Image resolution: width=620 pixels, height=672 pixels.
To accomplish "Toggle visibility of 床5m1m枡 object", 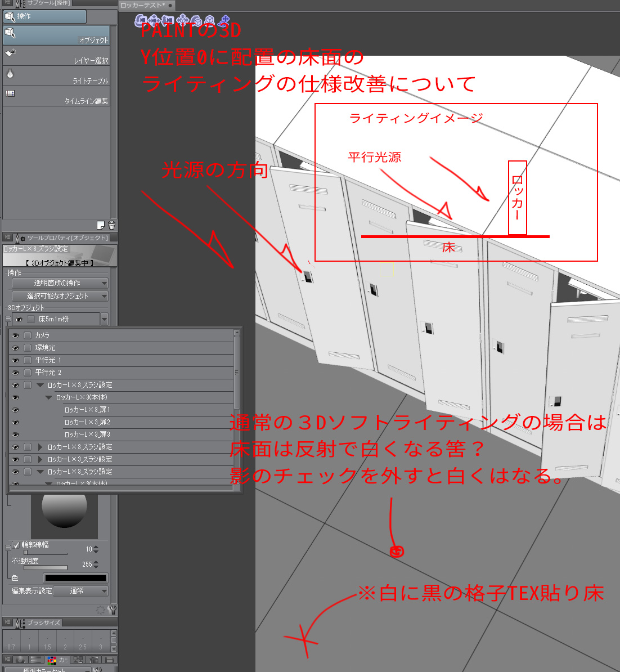I will pos(19,319).
